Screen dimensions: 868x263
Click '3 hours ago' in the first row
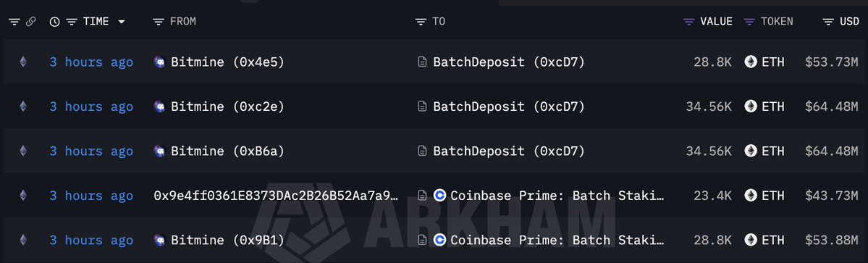pos(91,62)
